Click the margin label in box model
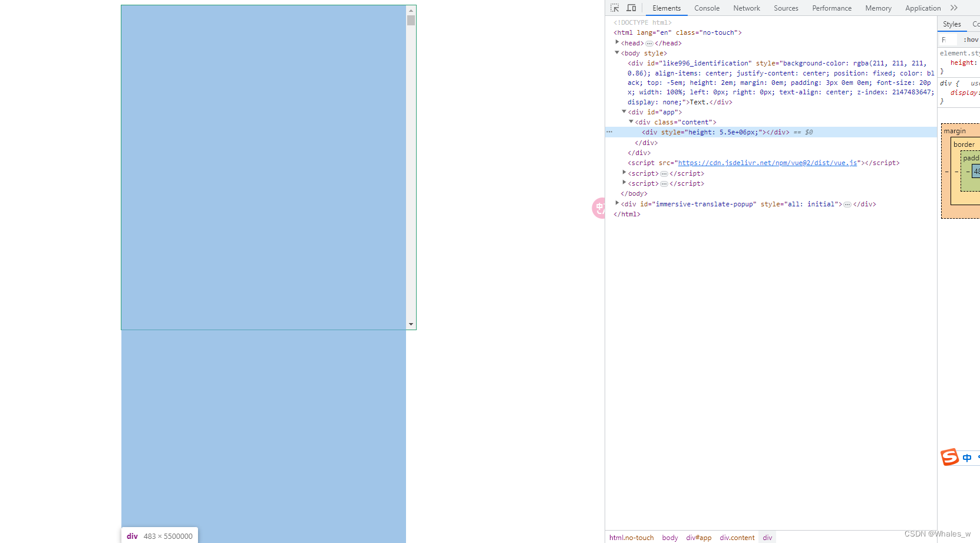Image resolution: width=980 pixels, height=543 pixels. (954, 131)
